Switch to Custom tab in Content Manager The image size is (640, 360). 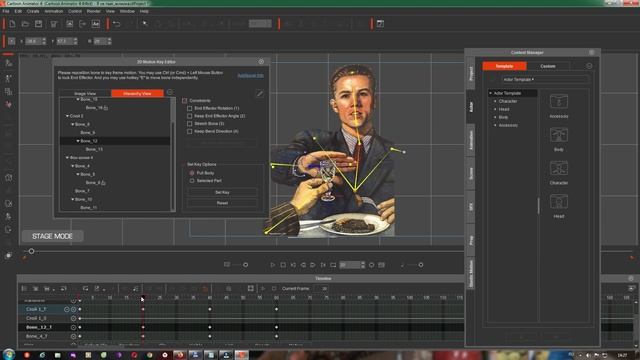point(548,66)
